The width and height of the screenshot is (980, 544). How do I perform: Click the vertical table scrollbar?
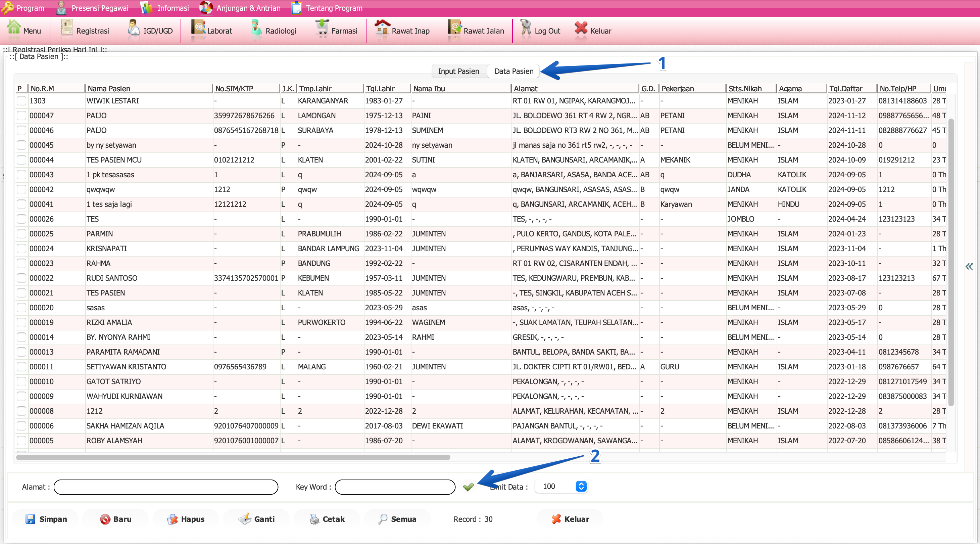[951, 263]
